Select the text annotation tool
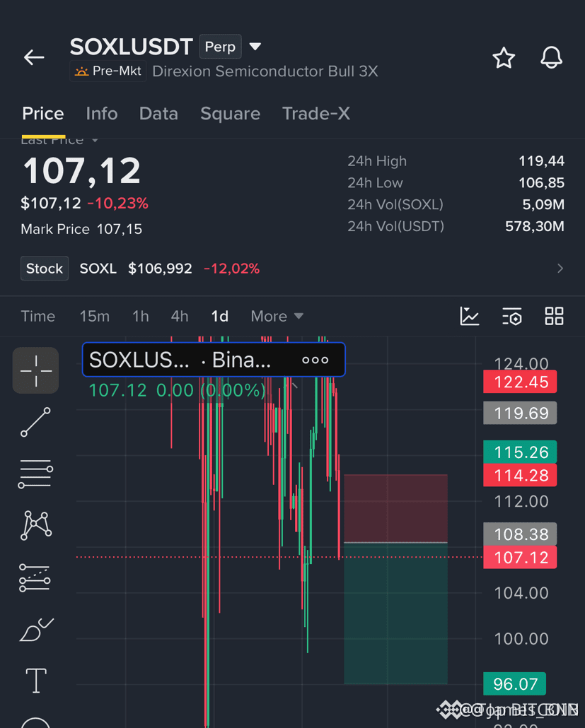The height and width of the screenshot is (728, 585). 36,681
